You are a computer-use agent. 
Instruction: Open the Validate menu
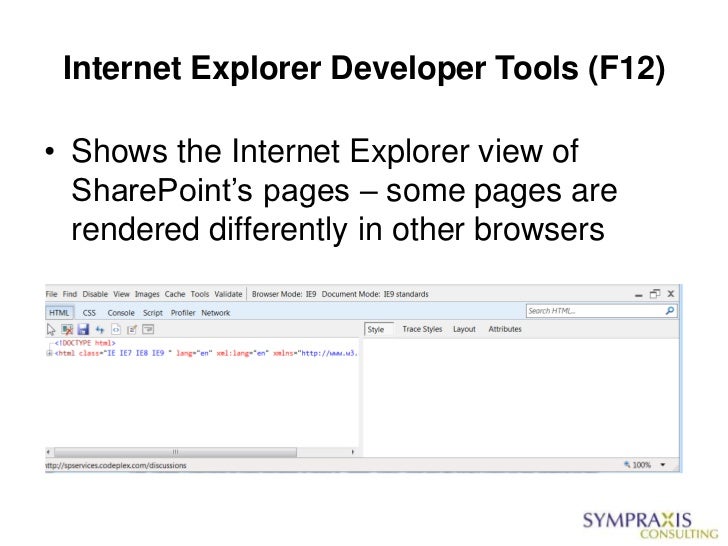click(228, 294)
